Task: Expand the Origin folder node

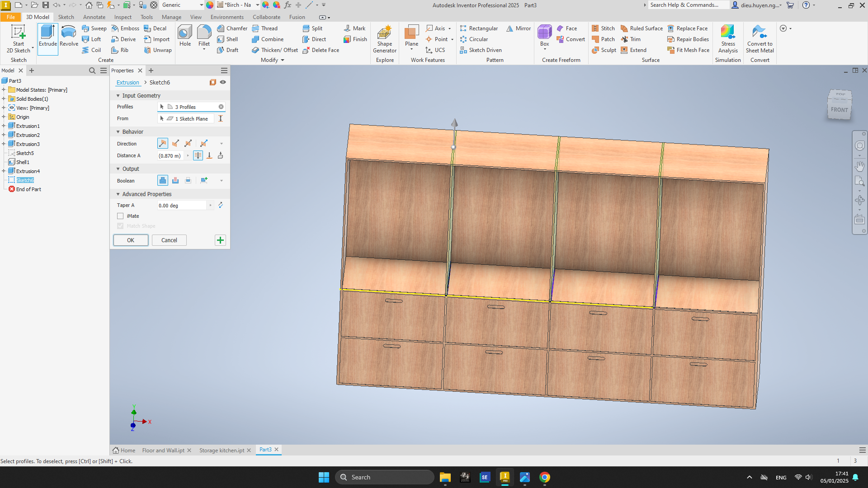Action: click(x=4, y=117)
